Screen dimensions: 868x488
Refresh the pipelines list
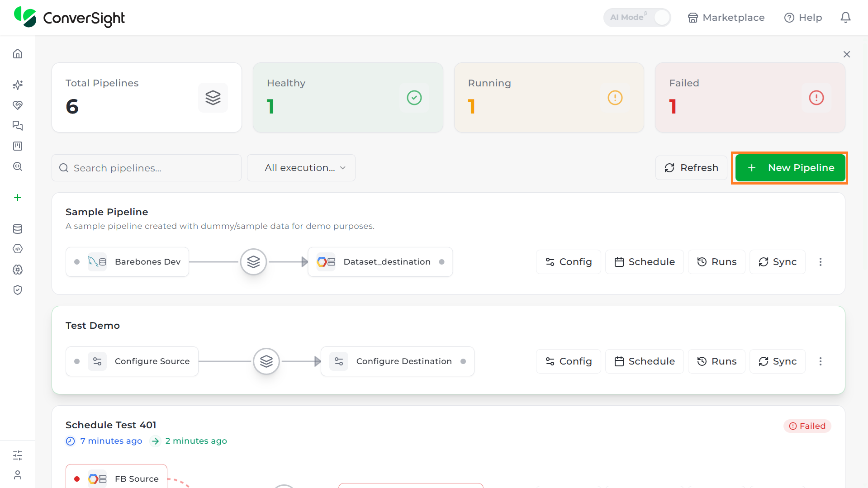click(x=691, y=168)
